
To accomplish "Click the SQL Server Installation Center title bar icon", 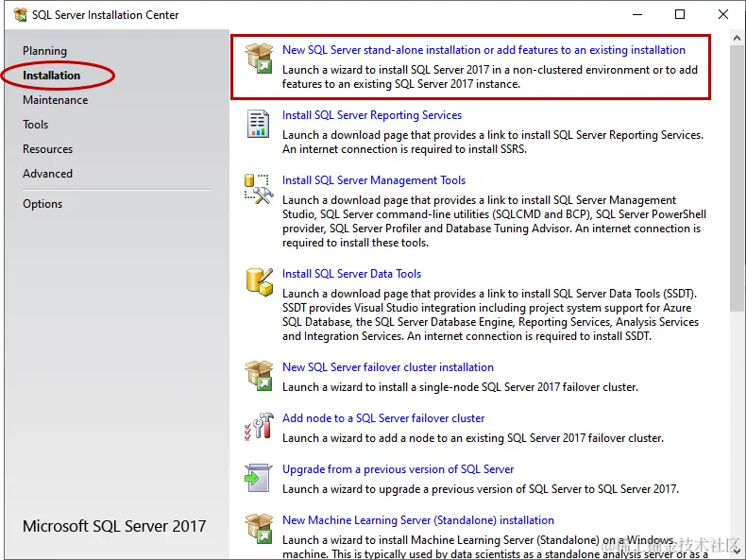I will [20, 15].
